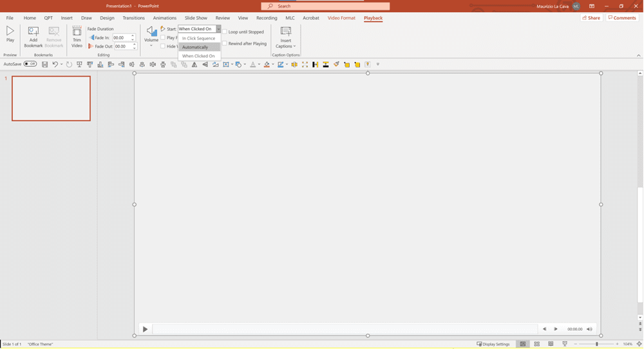Enable Loop until Stopped checkbox

point(225,32)
